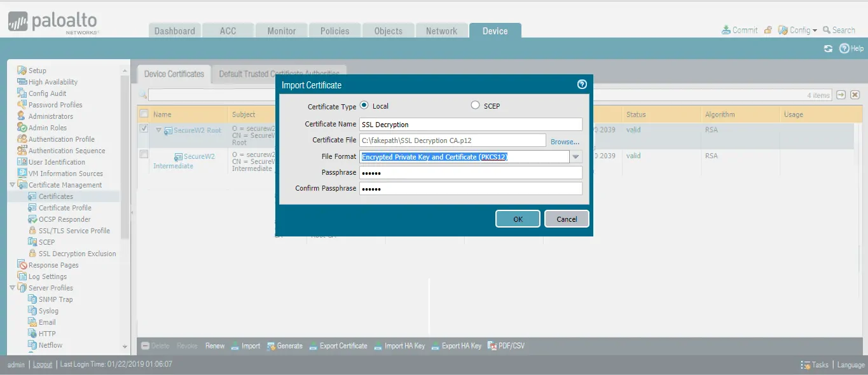Uncheck the SecureW2 Root row checkbox
The image size is (868, 375).
coord(144,129)
